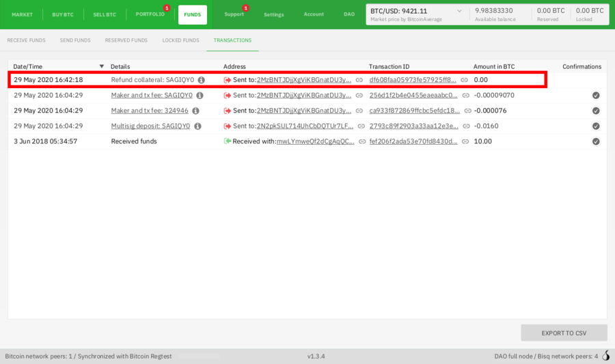
Task: Open the Support section
Action: 234,14
